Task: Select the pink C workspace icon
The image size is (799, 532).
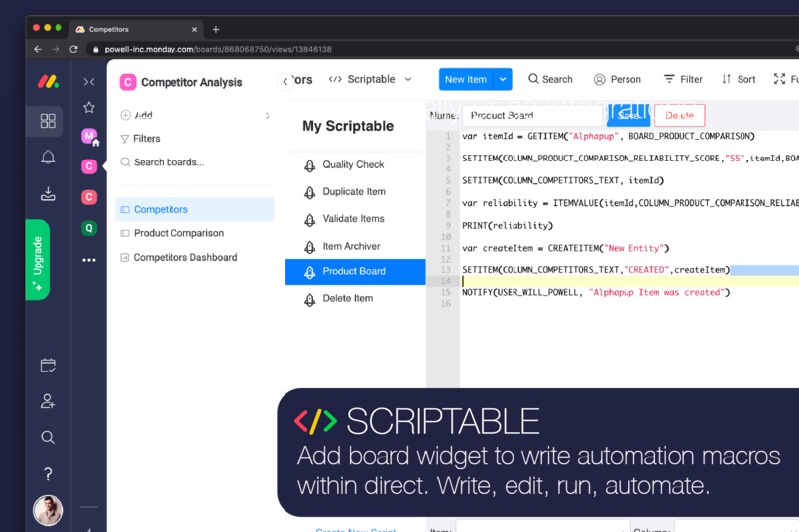Action: coord(89,166)
